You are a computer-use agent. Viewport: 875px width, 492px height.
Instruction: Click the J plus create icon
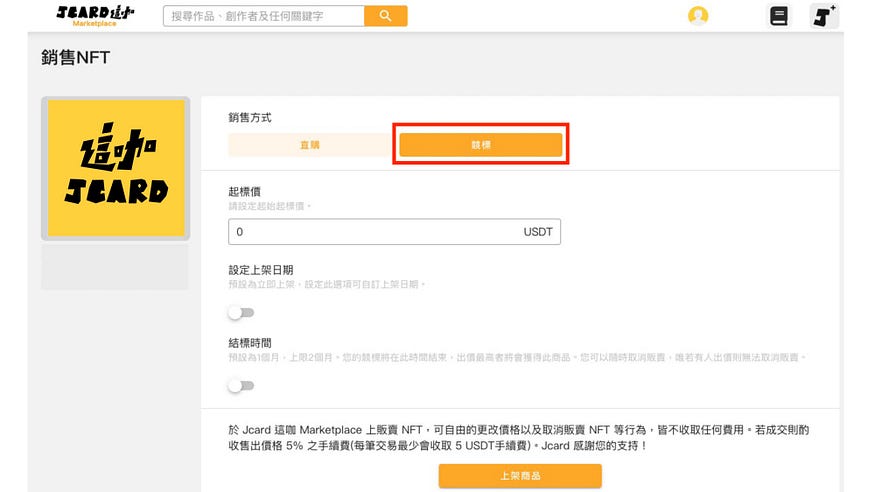824,16
